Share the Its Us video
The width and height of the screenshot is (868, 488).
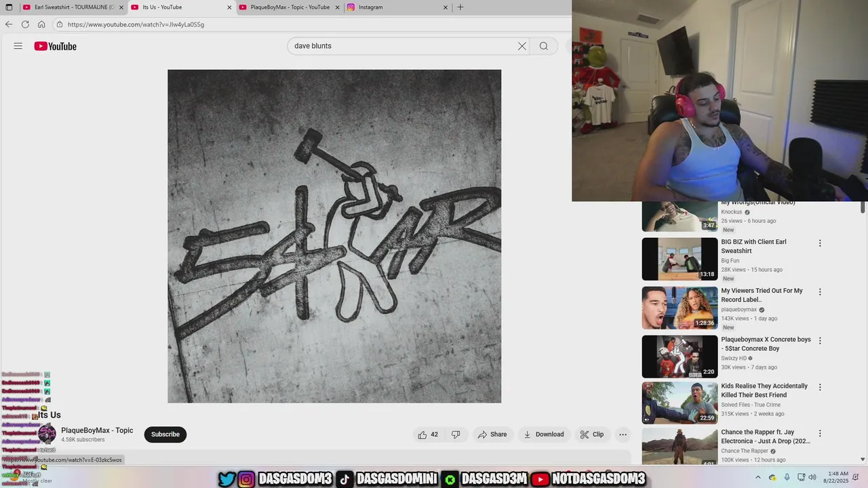pyautogui.click(x=492, y=434)
